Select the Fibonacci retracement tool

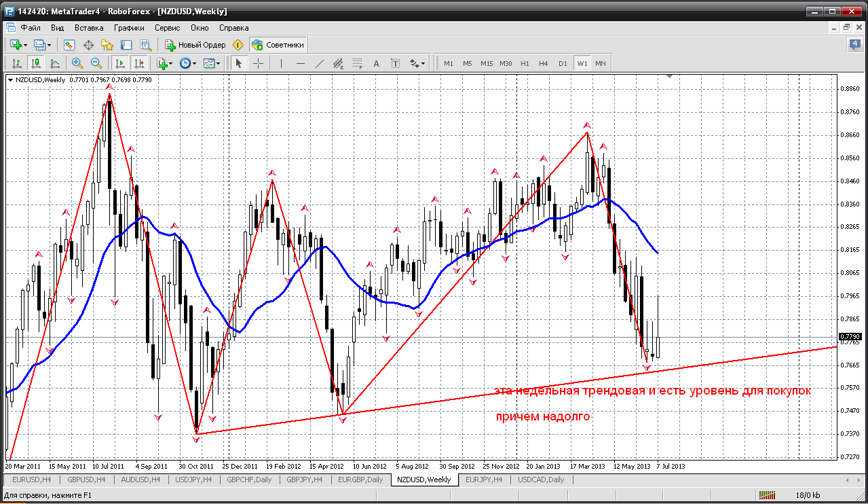coord(358,63)
